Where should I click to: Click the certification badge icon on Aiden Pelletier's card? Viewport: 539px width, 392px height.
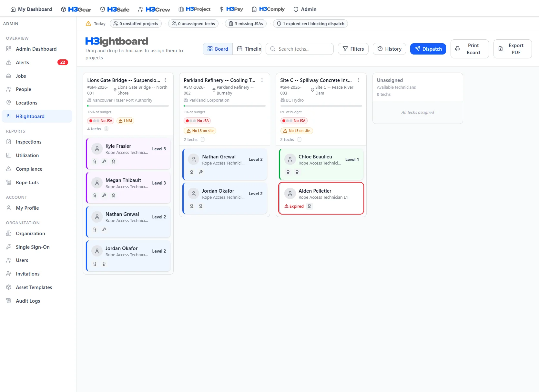[310, 206]
